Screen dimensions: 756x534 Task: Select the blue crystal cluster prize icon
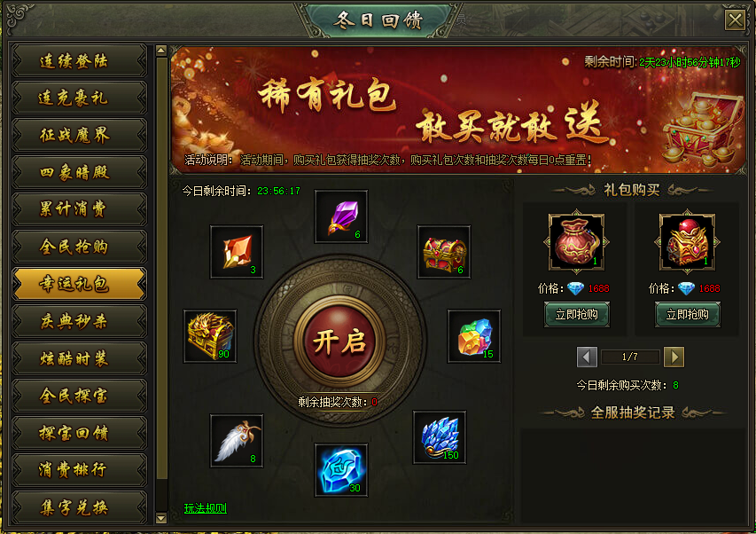pos(440,437)
